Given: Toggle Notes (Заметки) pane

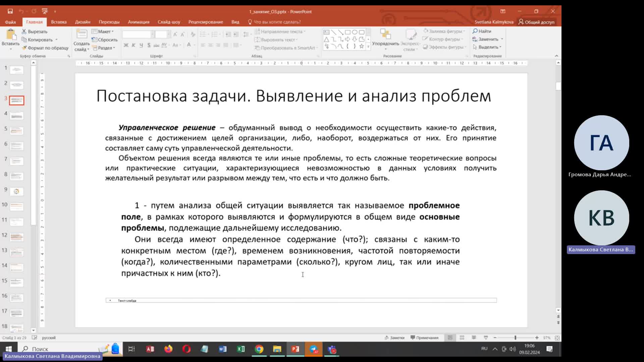Looking at the screenshot, I should (x=394, y=338).
